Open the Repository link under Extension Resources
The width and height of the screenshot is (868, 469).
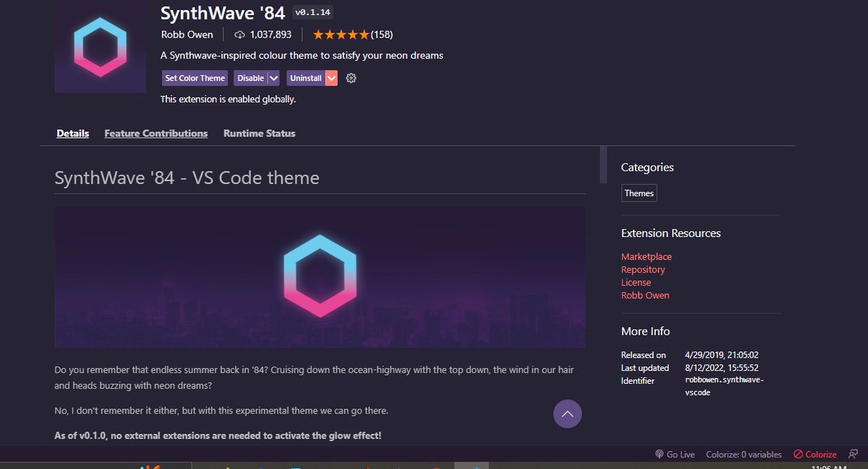coord(643,269)
